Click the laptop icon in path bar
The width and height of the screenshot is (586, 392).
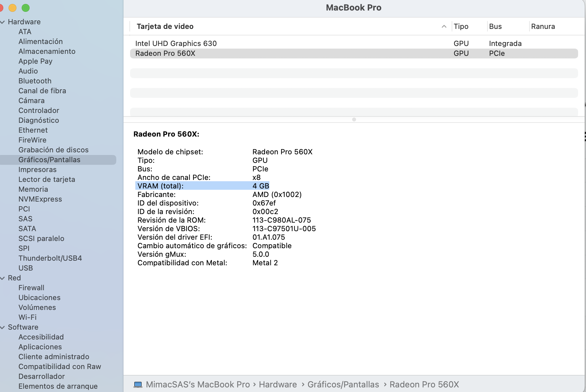coord(138,384)
